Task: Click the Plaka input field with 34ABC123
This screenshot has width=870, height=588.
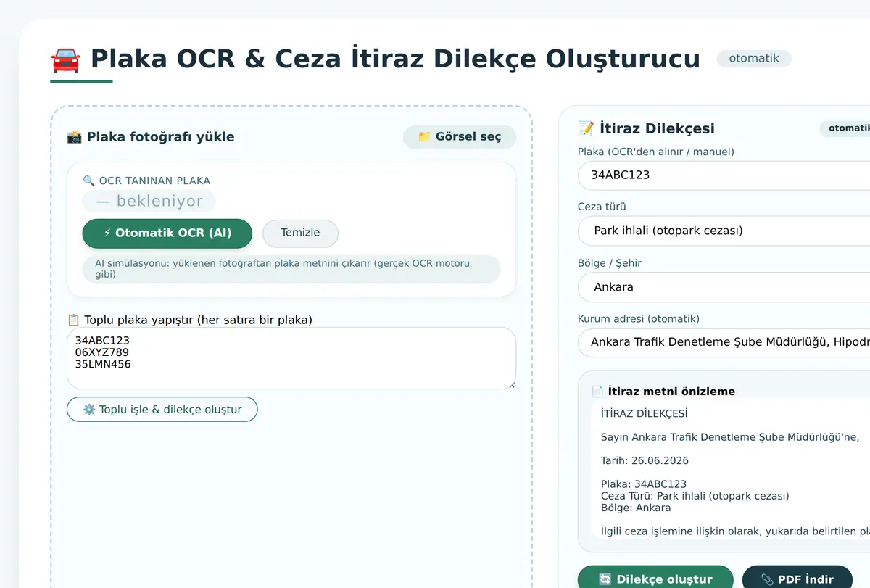Action: coord(724,175)
